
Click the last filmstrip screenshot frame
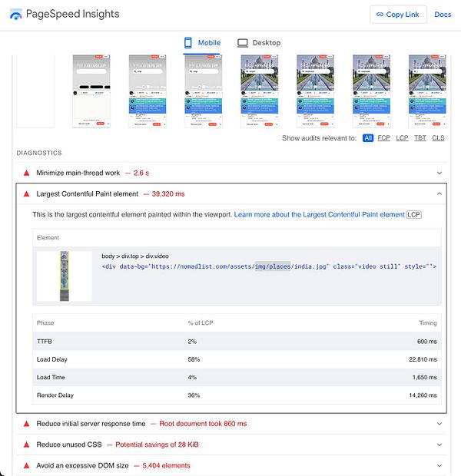427,91
